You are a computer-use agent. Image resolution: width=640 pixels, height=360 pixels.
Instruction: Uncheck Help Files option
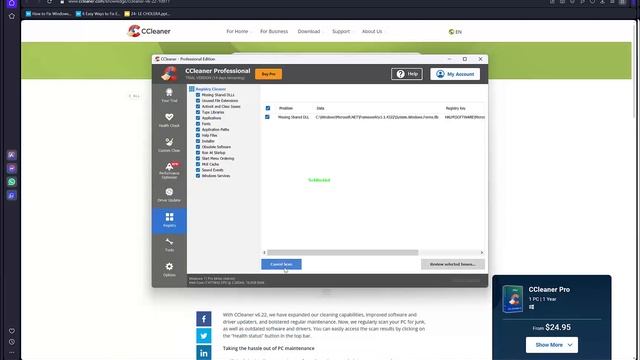tap(198, 135)
